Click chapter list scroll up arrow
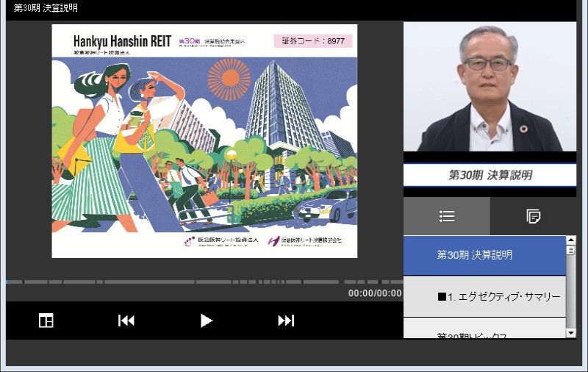 click(x=571, y=240)
